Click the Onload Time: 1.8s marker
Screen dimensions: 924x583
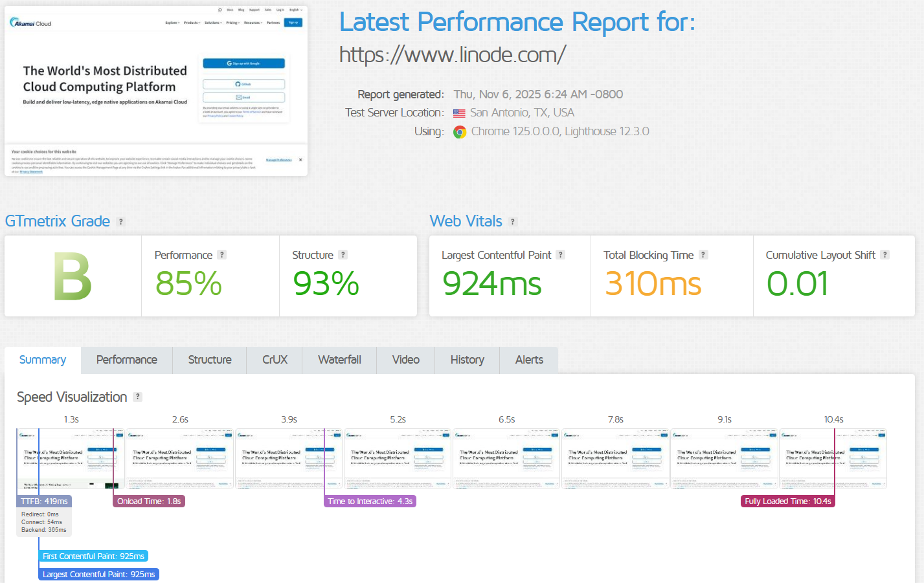coord(149,501)
